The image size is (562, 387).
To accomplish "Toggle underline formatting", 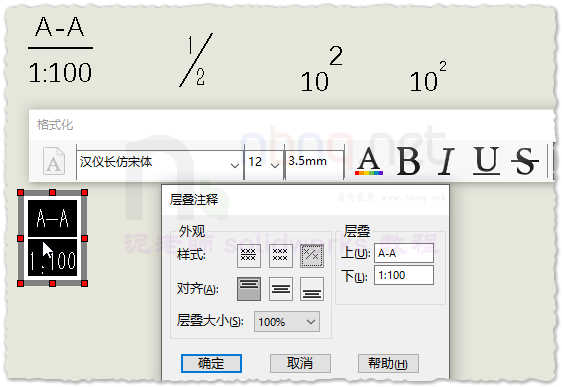I will [486, 161].
